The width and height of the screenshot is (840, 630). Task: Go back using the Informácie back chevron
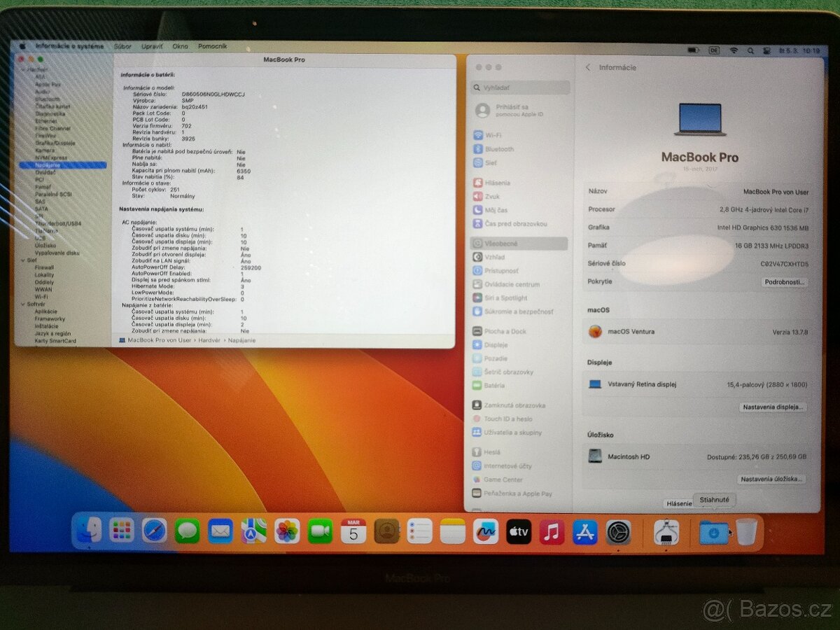click(588, 67)
